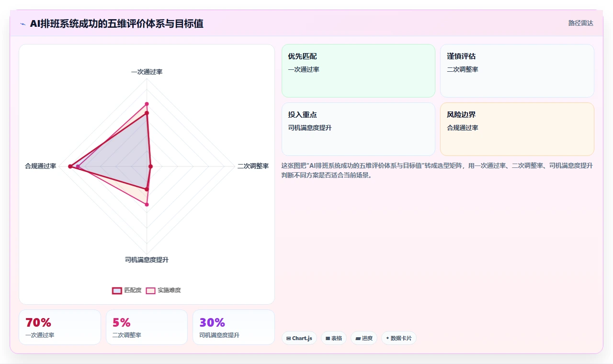This screenshot has height=364, width=613.
Task: Click the 合规通过率 radar axis label
Action: click(x=41, y=166)
